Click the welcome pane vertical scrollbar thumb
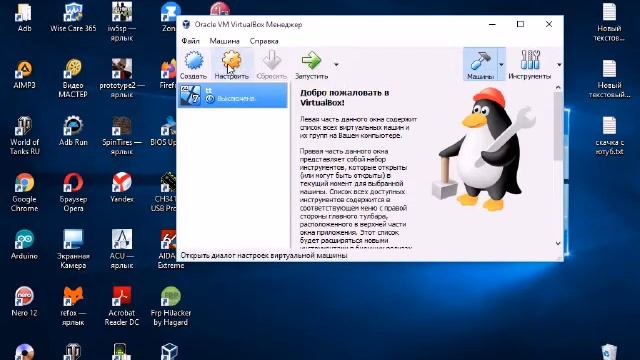Viewport: 640px width, 360px height. click(558, 127)
